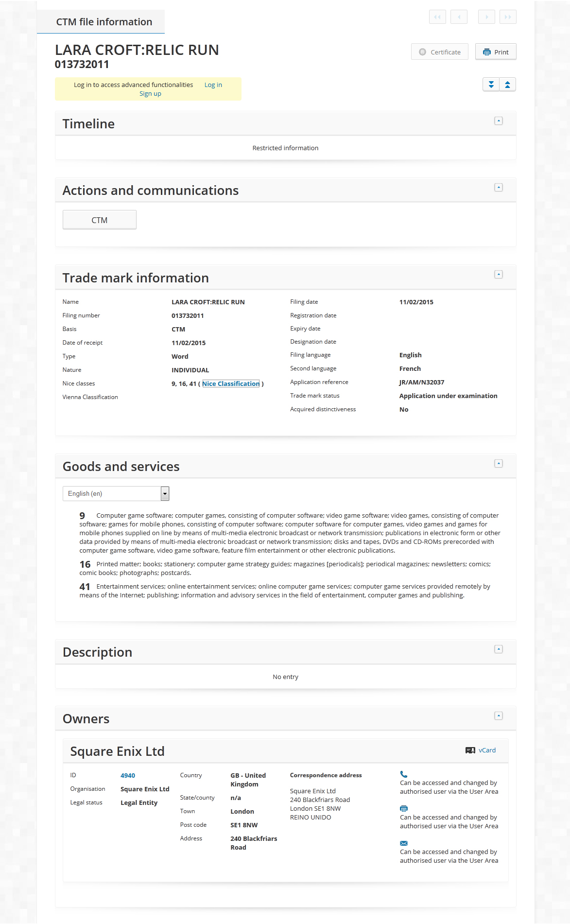Toggle the Goods and services section
This screenshot has width=570, height=924.
click(x=498, y=464)
